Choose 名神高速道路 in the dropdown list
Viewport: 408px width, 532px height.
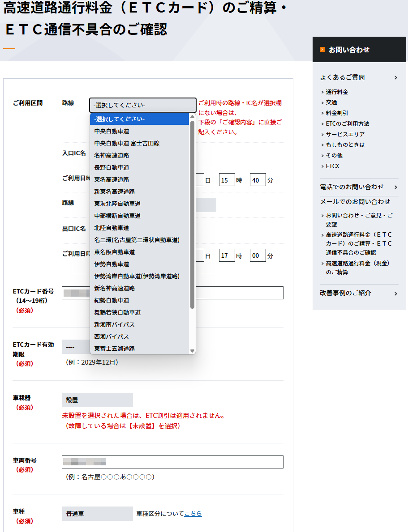pos(112,155)
